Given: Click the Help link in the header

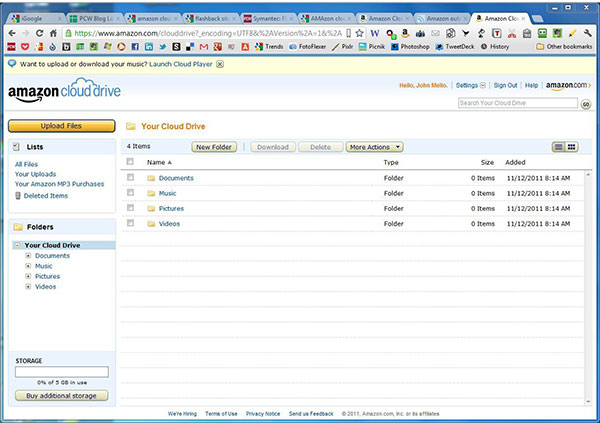Looking at the screenshot, I should 531,85.
